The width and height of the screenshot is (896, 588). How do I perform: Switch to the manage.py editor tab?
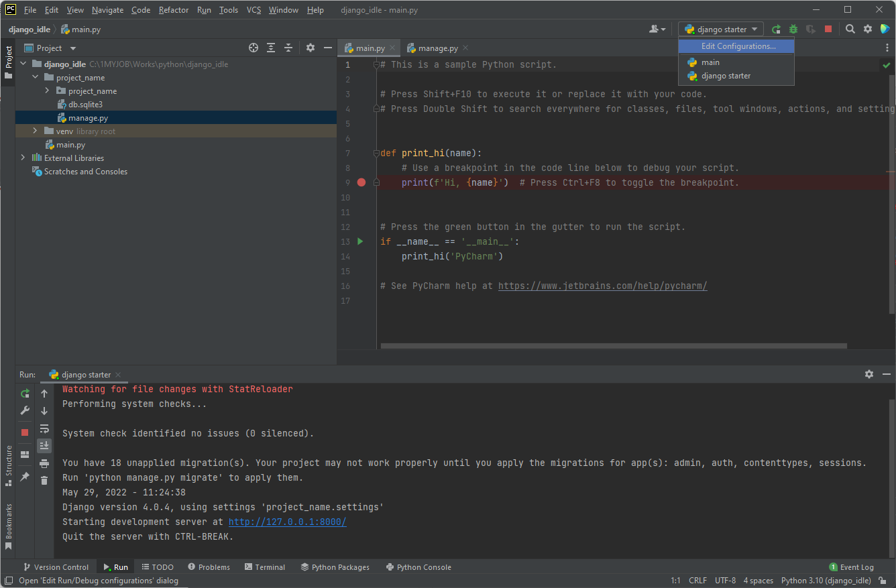pyautogui.click(x=437, y=48)
